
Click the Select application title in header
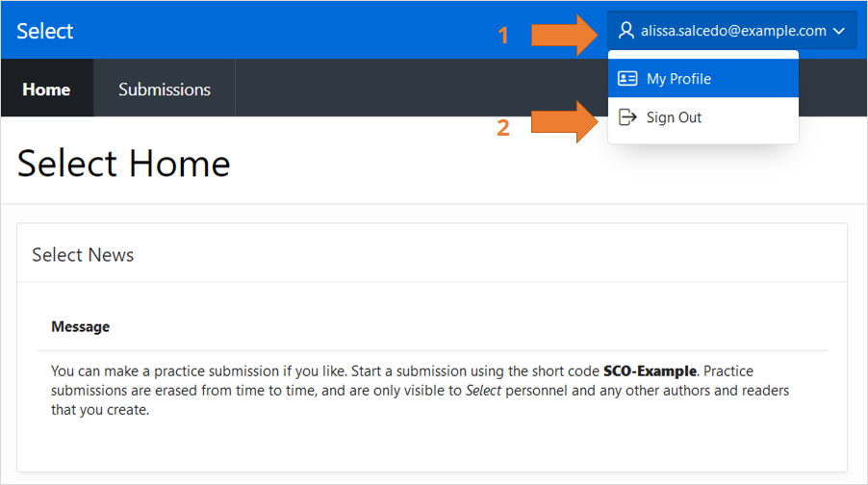pos(45,31)
